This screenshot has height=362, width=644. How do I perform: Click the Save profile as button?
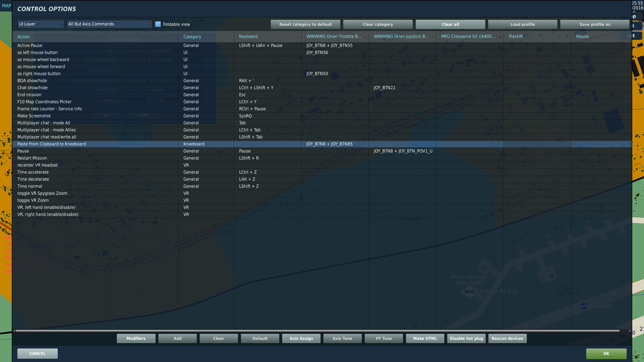595,24
